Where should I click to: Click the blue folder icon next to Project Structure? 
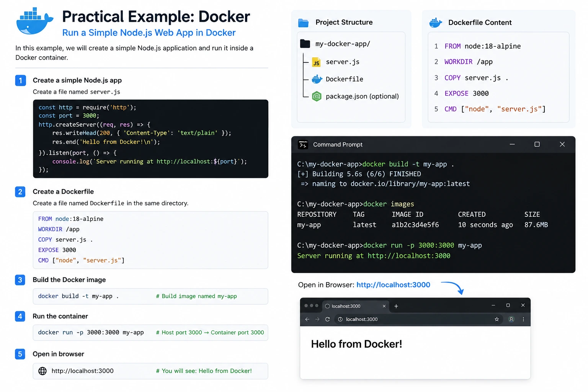(303, 23)
